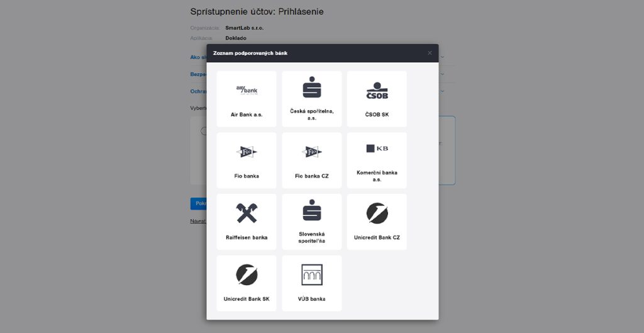
Task: Select the VÚB banka label
Action: (x=312, y=299)
